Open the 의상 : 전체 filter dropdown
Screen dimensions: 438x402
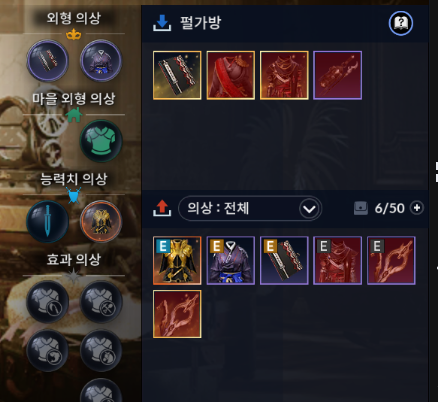tap(250, 208)
